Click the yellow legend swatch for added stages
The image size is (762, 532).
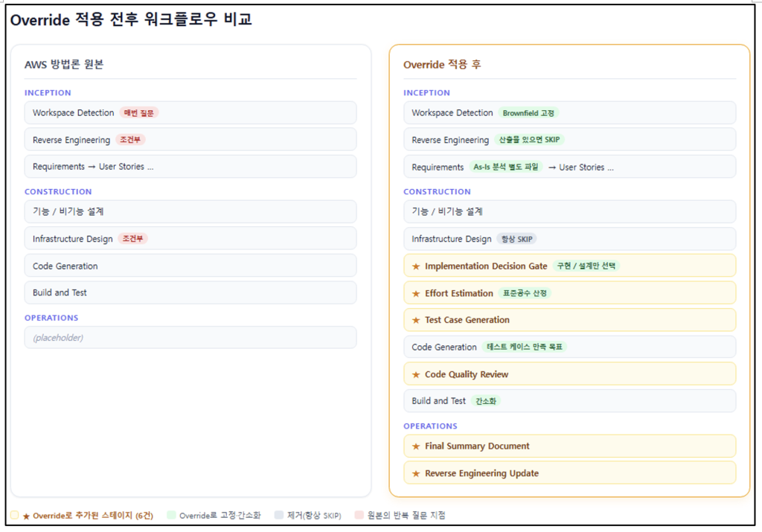15,515
